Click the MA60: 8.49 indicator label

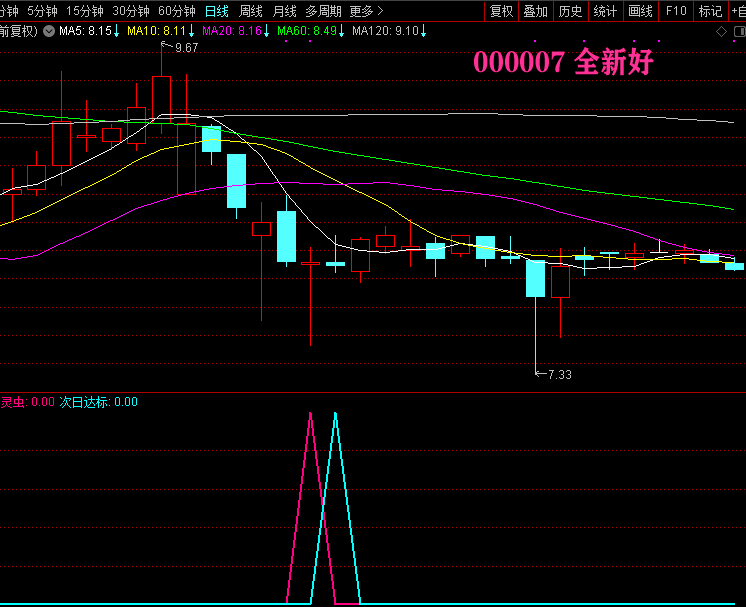coord(311,31)
